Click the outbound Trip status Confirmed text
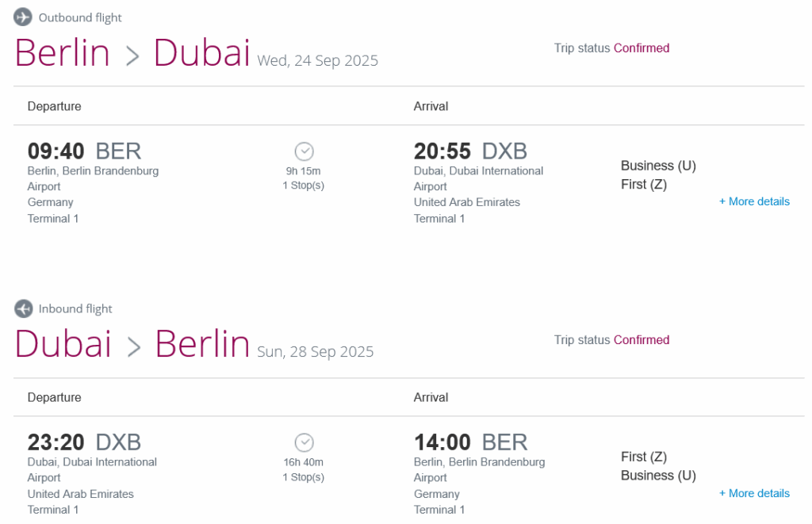 (611, 48)
